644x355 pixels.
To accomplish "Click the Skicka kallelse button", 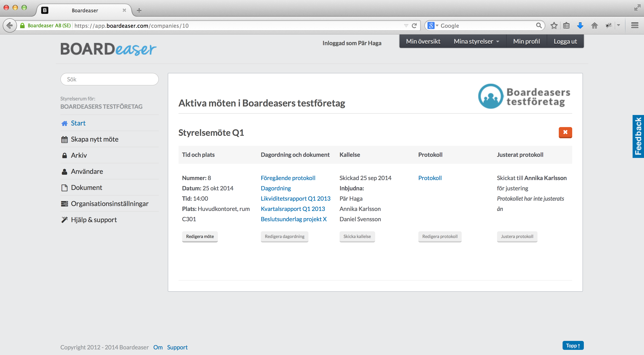I will [x=357, y=236].
